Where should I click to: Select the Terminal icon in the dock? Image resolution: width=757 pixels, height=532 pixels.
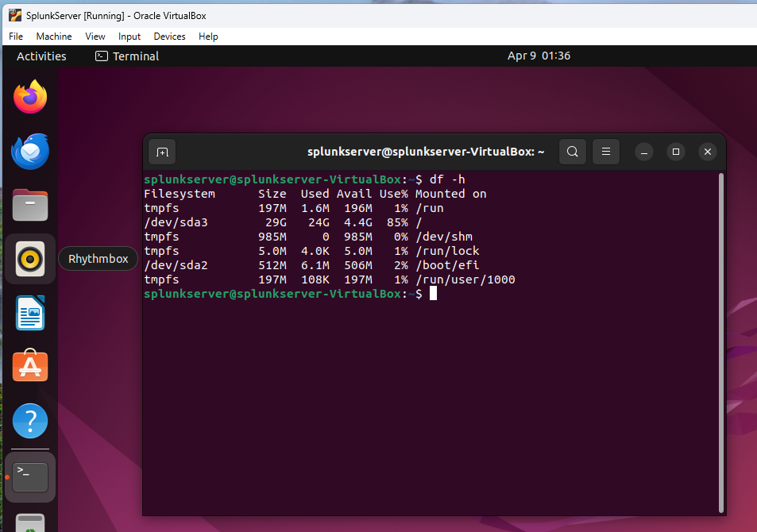pos(30,477)
